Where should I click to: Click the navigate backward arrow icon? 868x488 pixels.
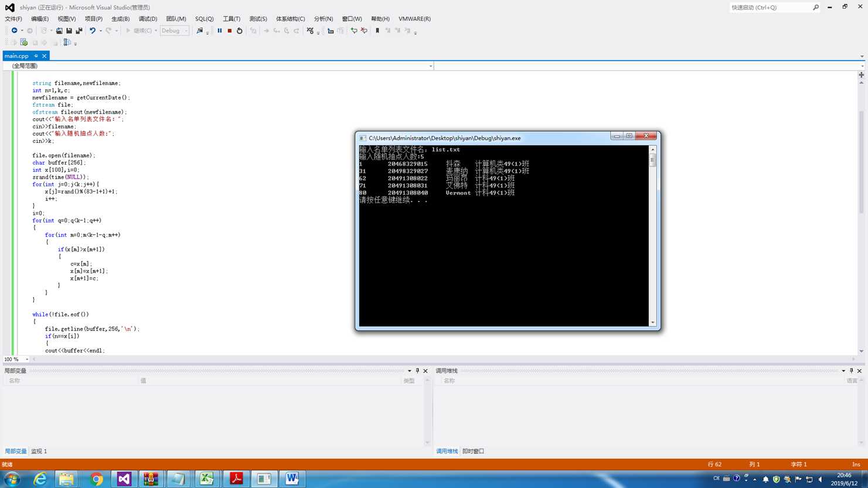pyautogui.click(x=14, y=30)
